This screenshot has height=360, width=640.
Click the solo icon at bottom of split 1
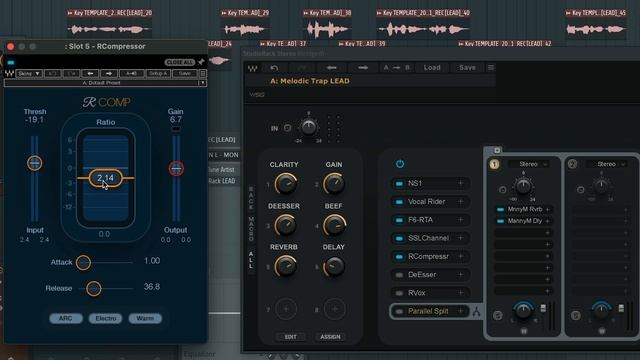(497, 315)
